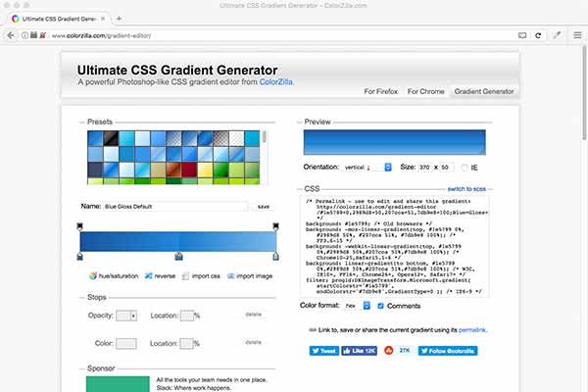Select the middle color stop below gradient
The image size is (588, 392).
tap(179, 256)
